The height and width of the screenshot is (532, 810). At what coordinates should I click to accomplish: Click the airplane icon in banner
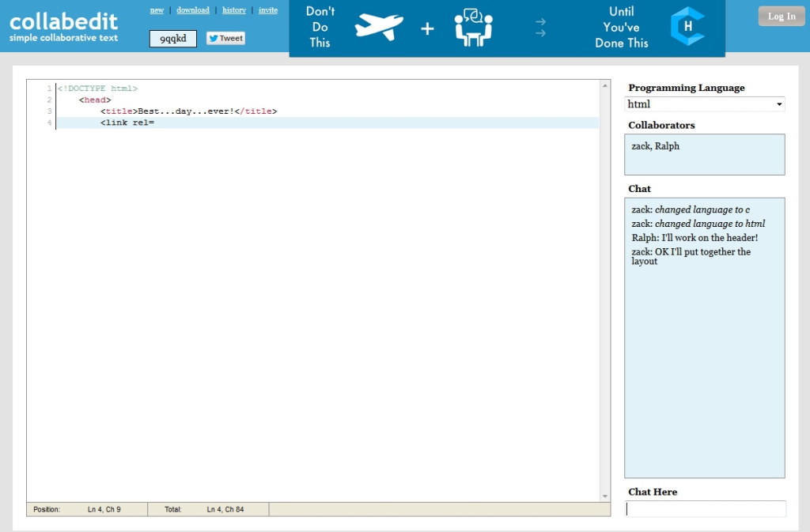coord(379,27)
